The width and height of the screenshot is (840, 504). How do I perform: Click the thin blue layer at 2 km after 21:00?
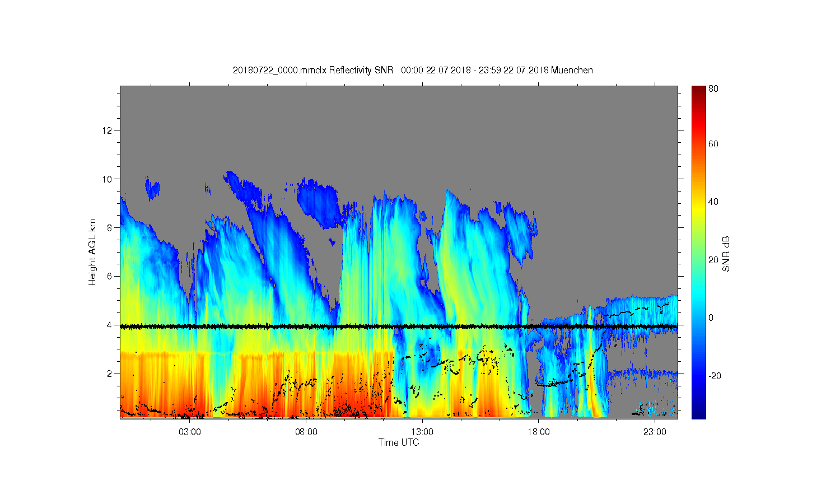coord(643,372)
